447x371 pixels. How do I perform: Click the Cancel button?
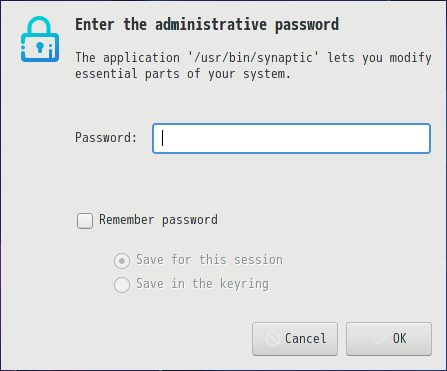[295, 339]
